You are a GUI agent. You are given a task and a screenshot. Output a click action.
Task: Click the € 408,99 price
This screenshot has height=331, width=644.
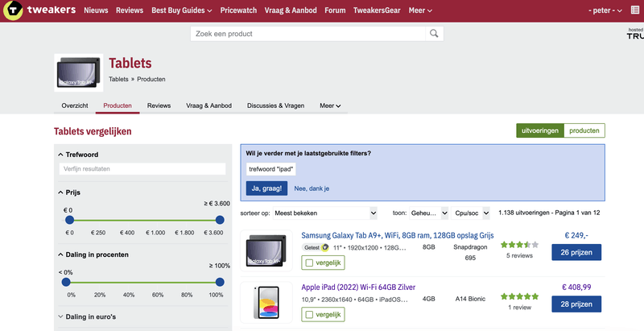576,287
